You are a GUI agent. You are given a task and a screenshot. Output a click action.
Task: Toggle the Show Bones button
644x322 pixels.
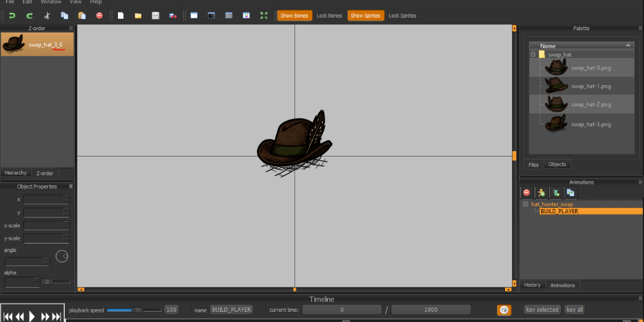(x=294, y=16)
